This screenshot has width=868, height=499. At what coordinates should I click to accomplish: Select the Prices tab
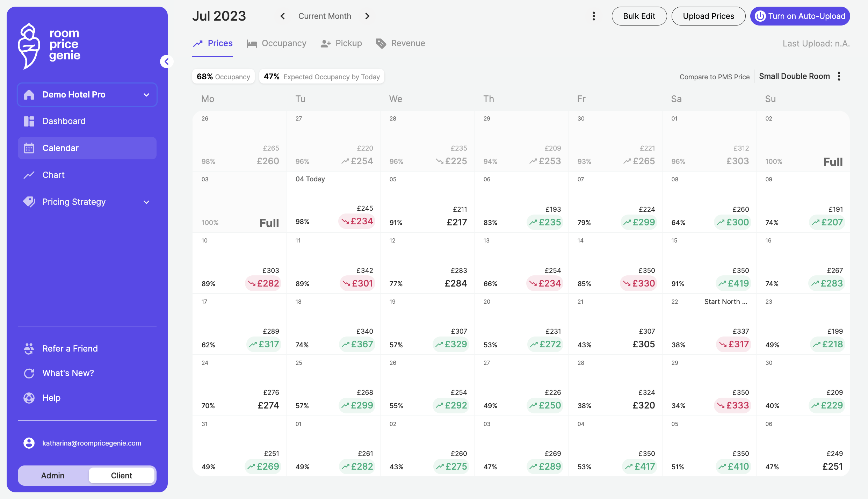[212, 43]
